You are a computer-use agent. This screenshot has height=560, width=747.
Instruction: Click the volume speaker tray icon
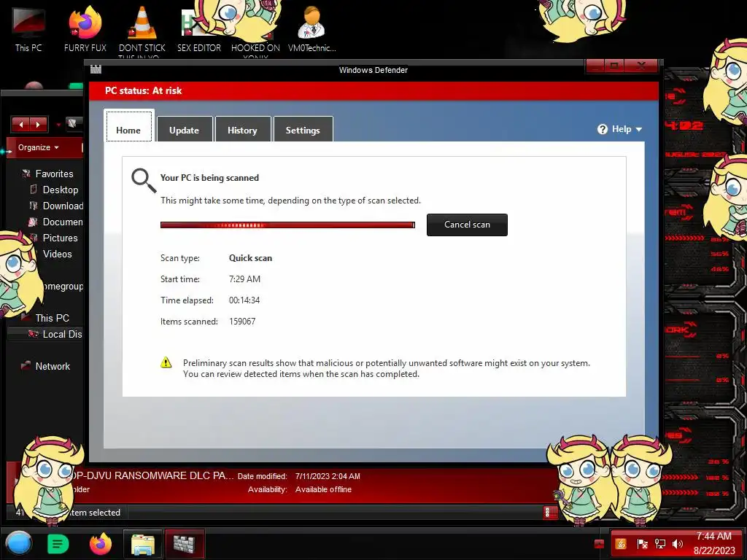pyautogui.click(x=677, y=544)
